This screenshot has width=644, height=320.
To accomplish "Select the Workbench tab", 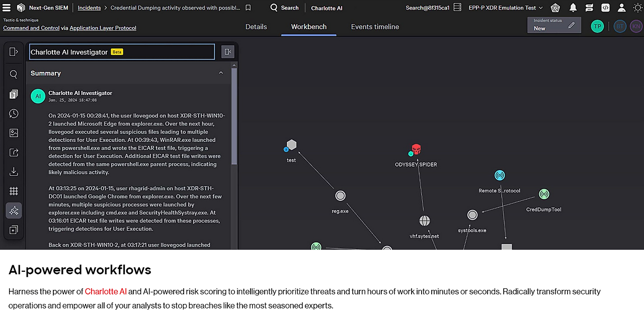I will (309, 27).
